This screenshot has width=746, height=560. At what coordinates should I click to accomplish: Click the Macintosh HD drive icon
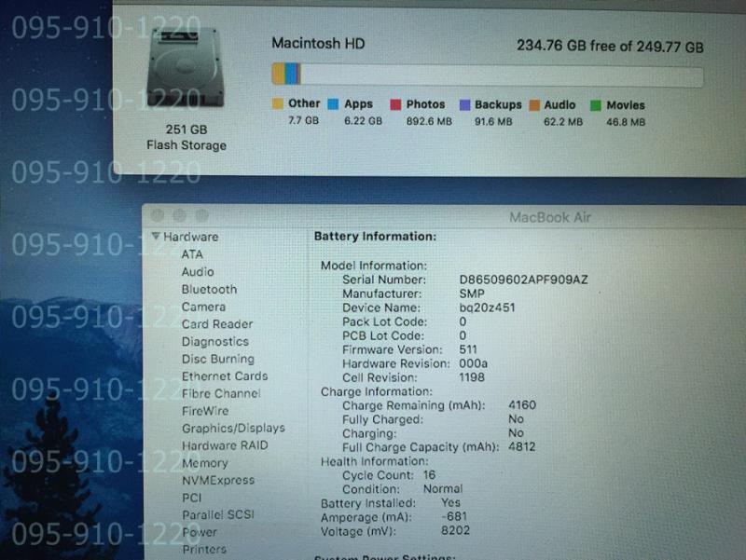(x=186, y=67)
